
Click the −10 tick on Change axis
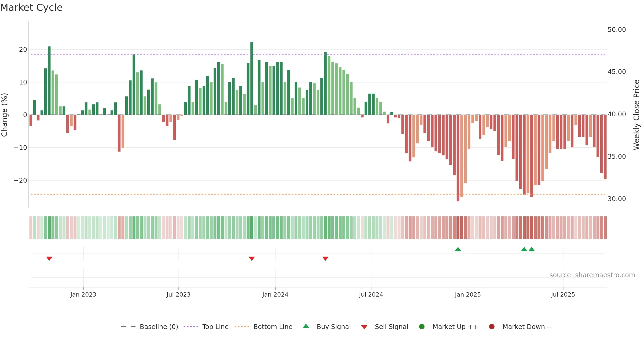21,148
